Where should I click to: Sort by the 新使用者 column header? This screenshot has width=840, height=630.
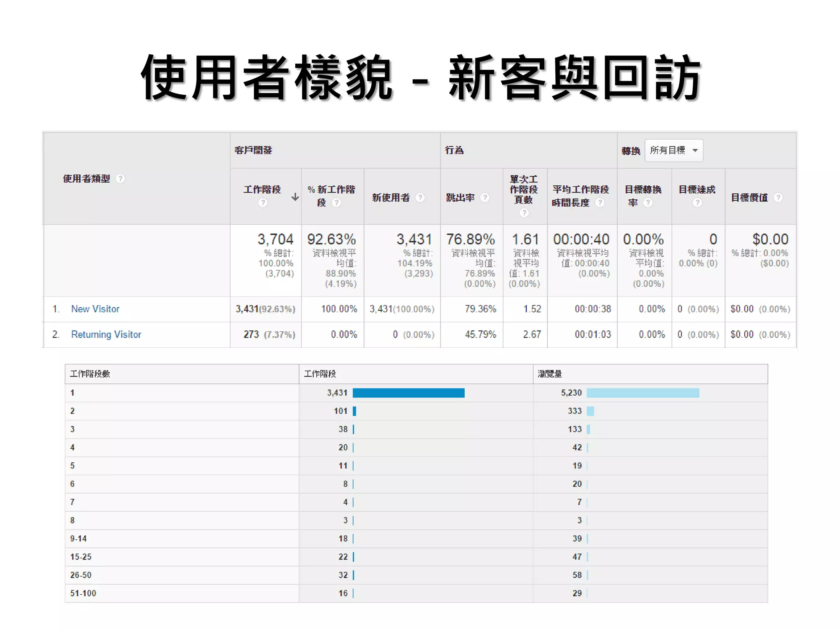tap(390, 198)
